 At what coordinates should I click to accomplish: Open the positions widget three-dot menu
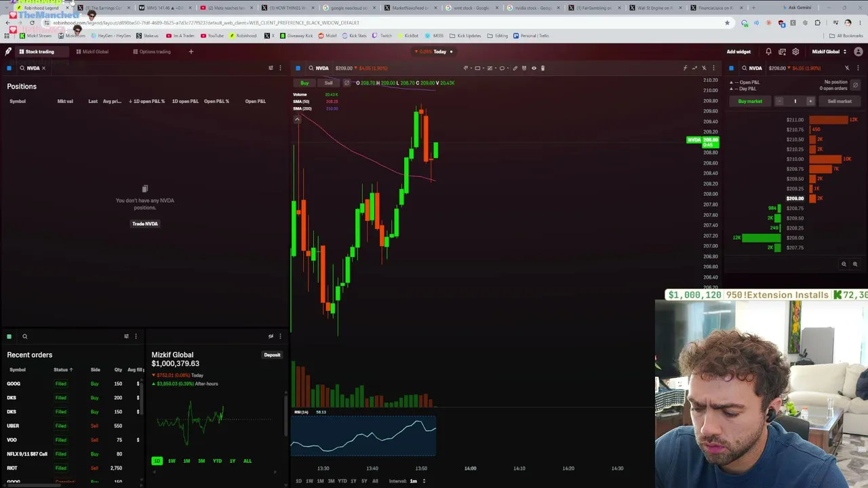click(280, 68)
